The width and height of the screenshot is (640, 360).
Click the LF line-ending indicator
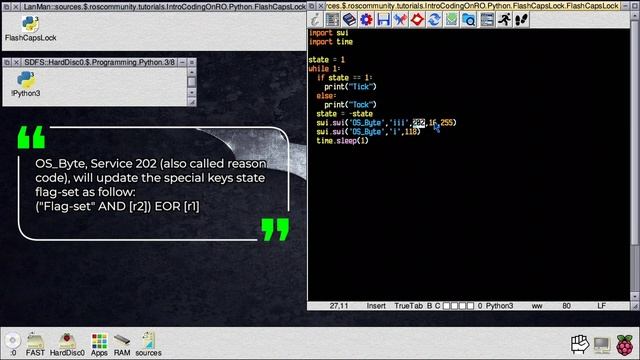(x=601, y=306)
